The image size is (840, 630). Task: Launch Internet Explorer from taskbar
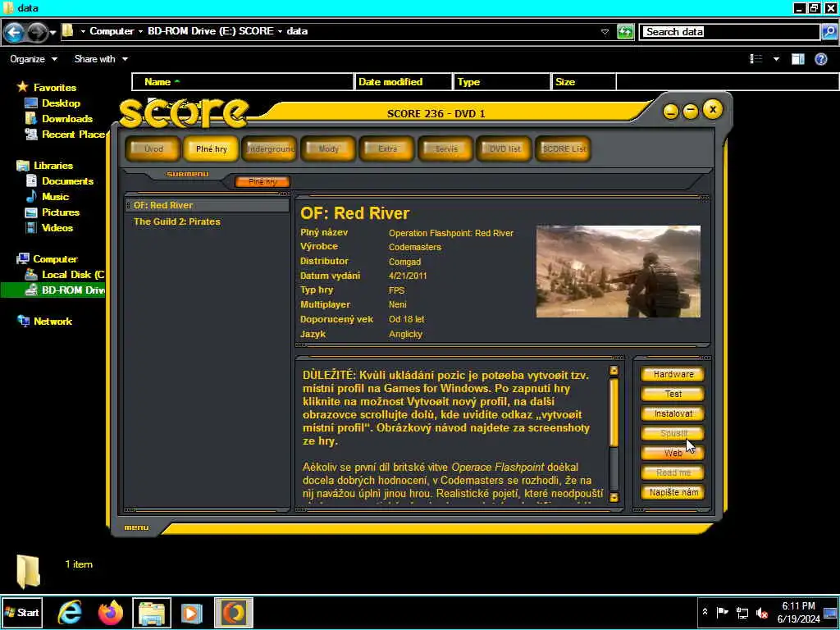70,612
